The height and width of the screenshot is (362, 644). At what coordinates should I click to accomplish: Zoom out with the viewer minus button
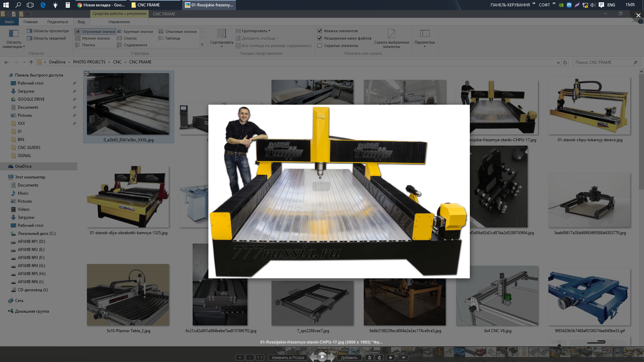click(250, 358)
